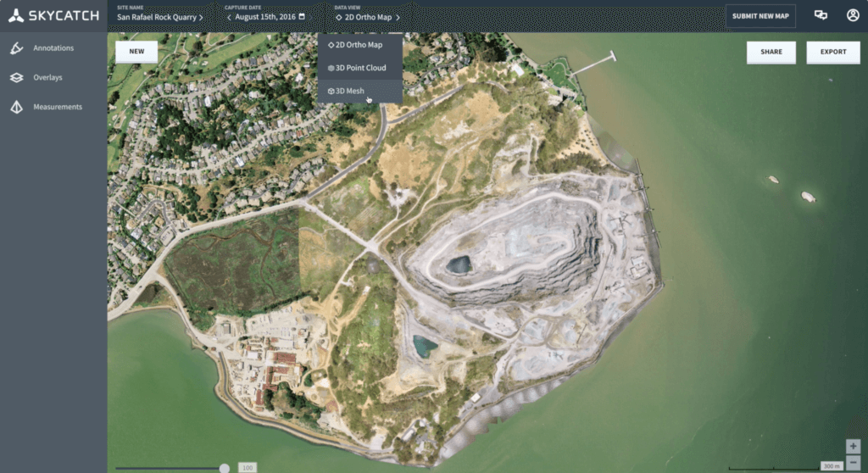
Task: Open the chat messages icon
Action: point(821,15)
